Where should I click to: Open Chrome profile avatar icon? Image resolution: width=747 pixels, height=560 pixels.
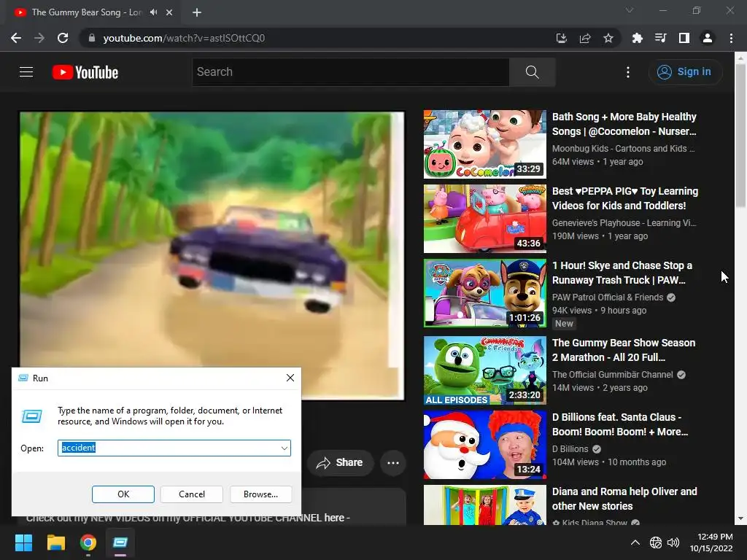click(x=708, y=38)
